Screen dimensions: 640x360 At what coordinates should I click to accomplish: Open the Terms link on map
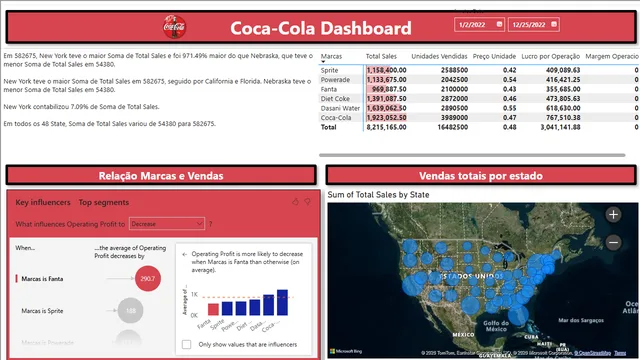tap(620, 353)
